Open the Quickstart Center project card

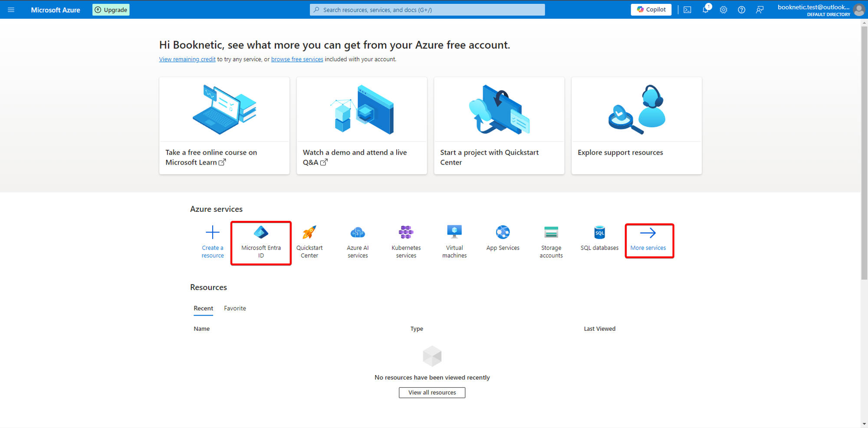tap(499, 126)
